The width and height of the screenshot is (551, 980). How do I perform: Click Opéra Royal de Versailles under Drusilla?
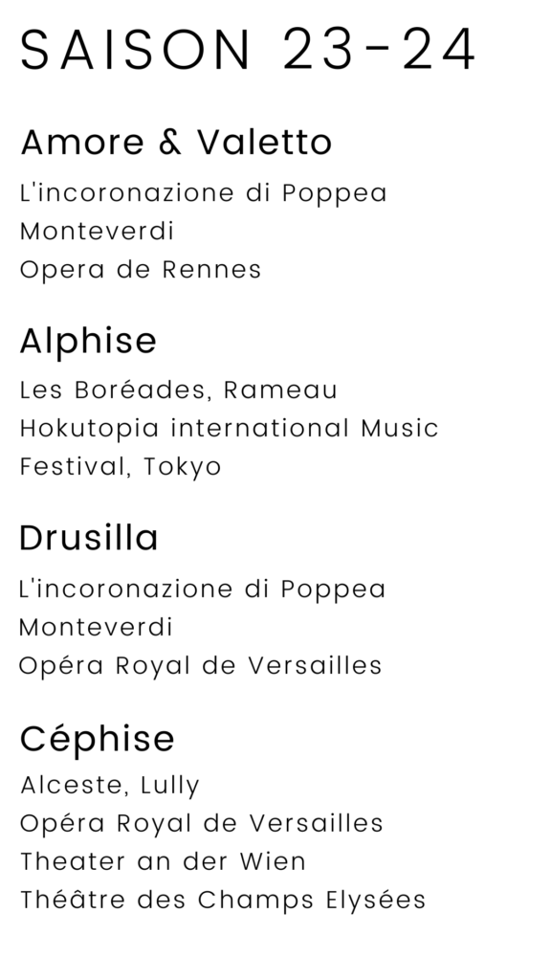[x=201, y=666]
